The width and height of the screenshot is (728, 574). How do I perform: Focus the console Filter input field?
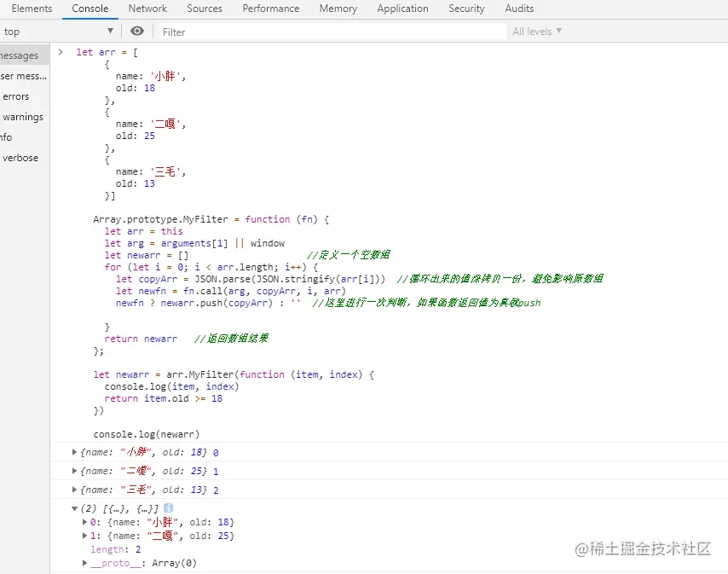tap(332, 32)
